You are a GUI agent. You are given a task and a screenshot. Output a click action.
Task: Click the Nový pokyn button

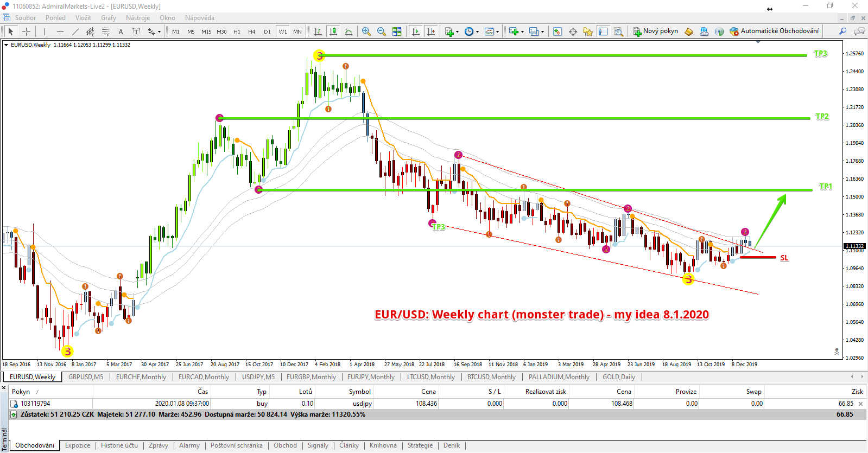tap(655, 31)
